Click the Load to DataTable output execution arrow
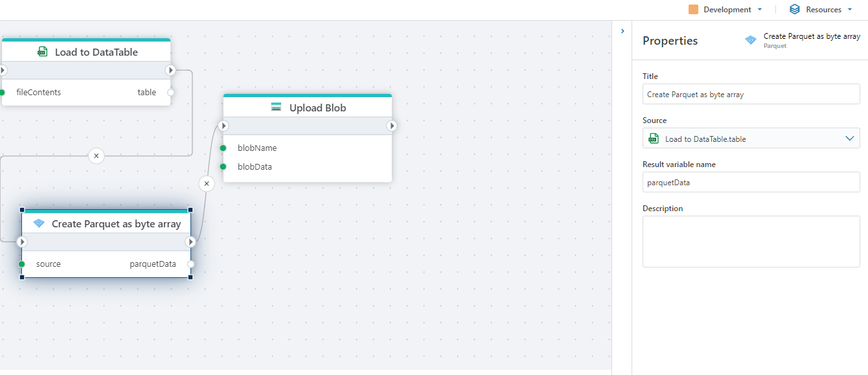This screenshot has width=868, height=375. [x=170, y=70]
